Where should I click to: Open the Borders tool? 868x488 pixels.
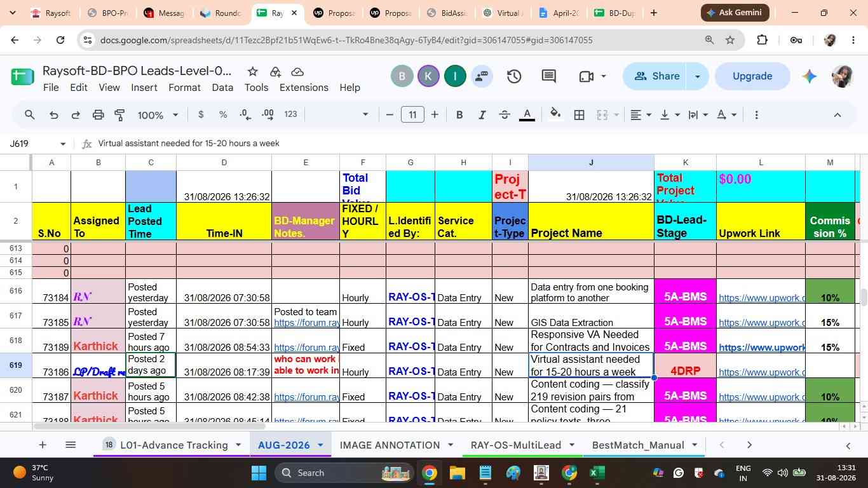579,115
